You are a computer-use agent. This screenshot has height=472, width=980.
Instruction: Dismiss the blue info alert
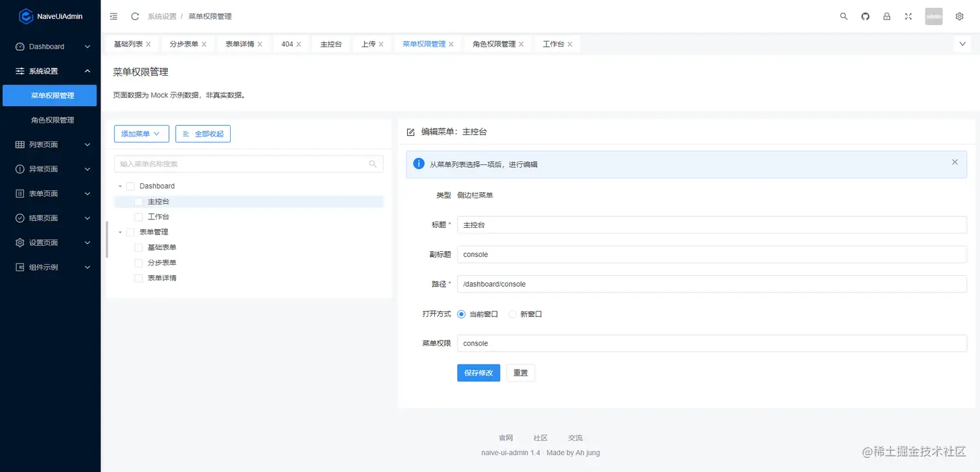[955, 162]
